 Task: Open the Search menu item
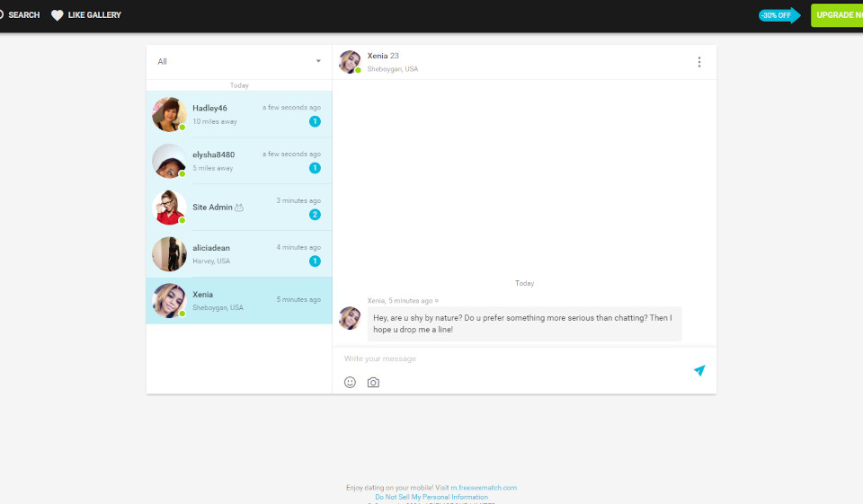23,15
